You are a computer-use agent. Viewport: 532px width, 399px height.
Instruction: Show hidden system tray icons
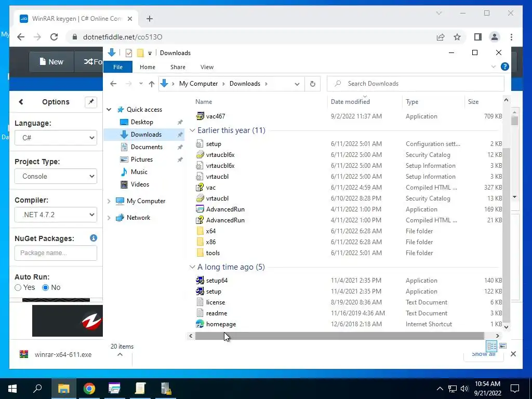pyautogui.click(x=440, y=389)
